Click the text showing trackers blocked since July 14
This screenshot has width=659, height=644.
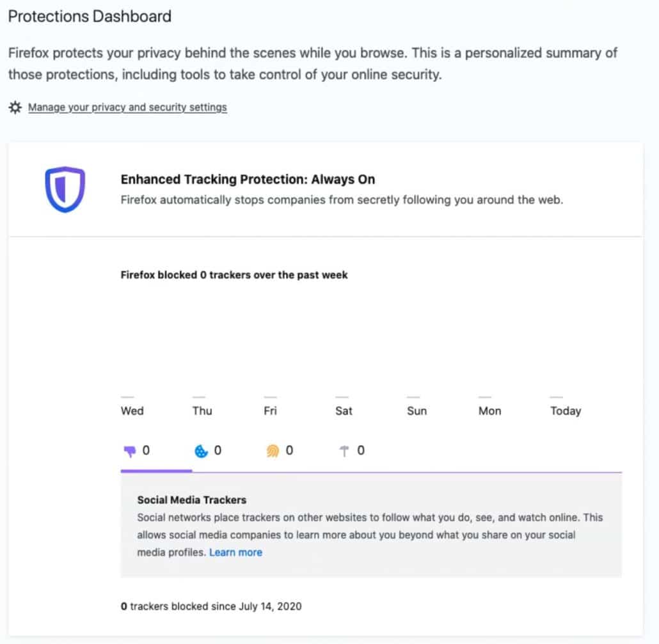pyautogui.click(x=211, y=606)
